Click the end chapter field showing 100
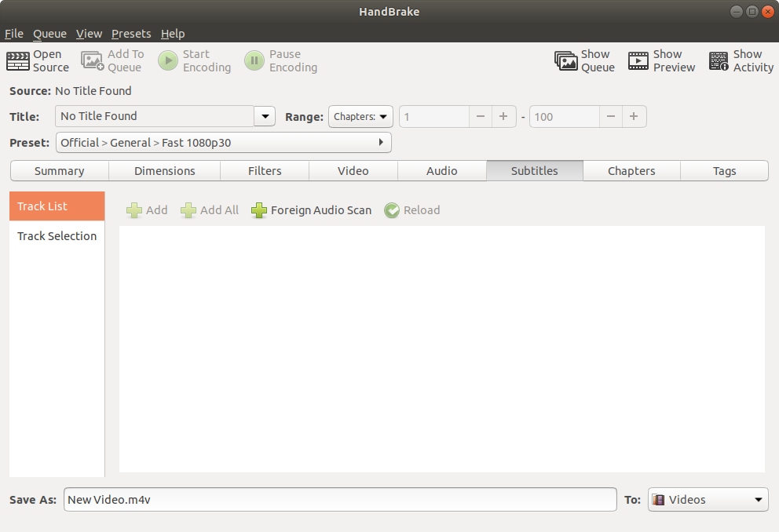Screen dimensions: 779x532 point(565,117)
